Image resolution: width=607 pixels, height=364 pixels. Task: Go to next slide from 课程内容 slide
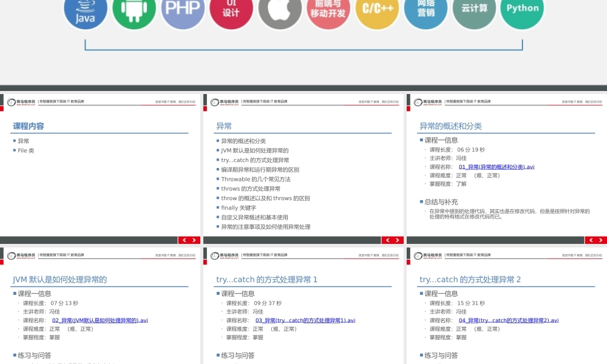194,240
